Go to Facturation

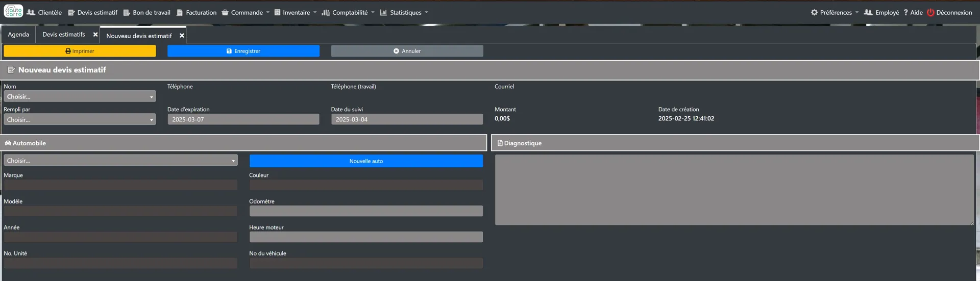pyautogui.click(x=197, y=12)
